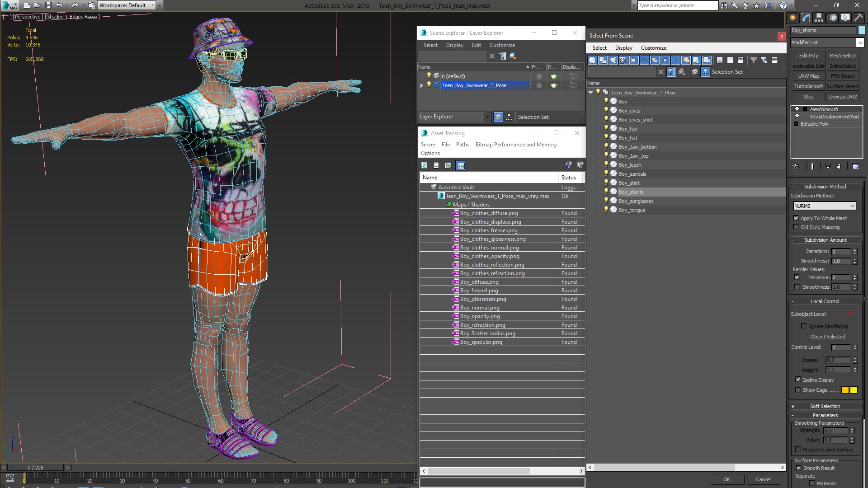Open filter funnel in Select From Scene toolbar

754,60
